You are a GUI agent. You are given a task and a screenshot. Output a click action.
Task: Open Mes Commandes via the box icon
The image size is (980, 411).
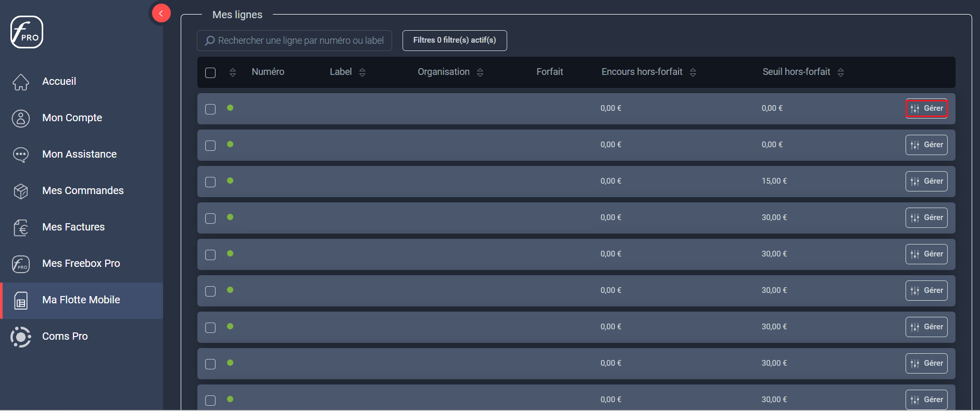click(x=21, y=191)
